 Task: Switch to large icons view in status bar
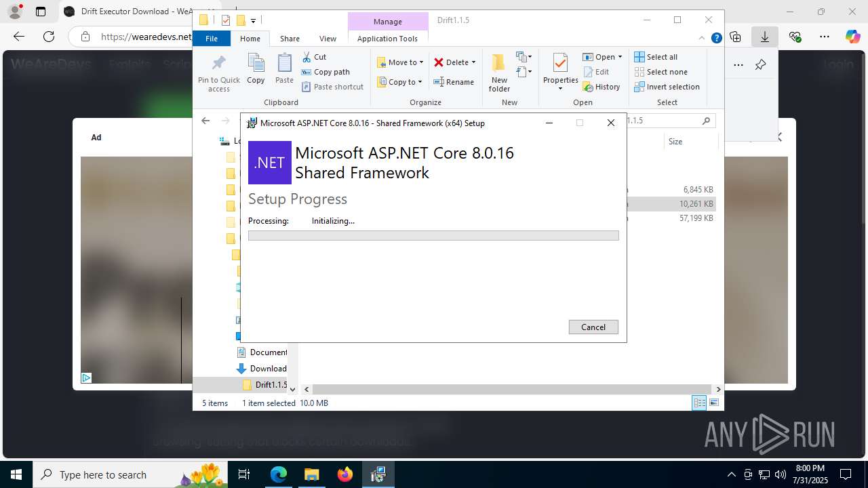coord(714,403)
